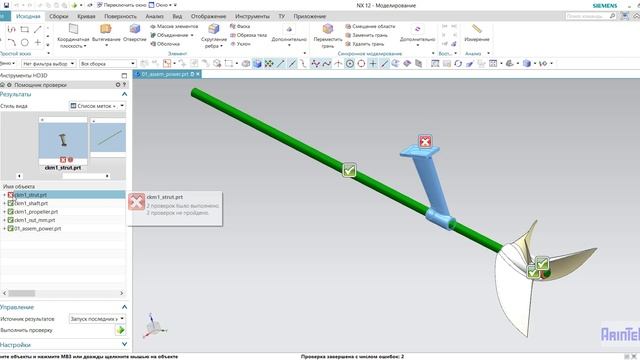Click the shaded cube display icon in the selection bar
640x360 pixels.
257,64
